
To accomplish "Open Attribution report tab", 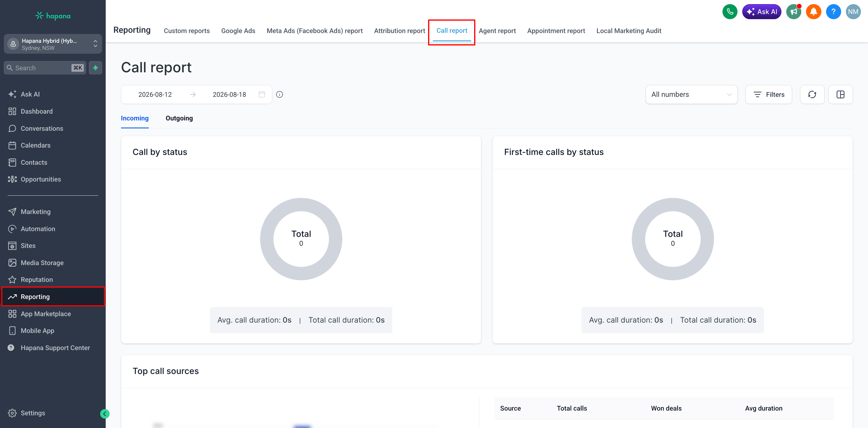I will [x=400, y=31].
